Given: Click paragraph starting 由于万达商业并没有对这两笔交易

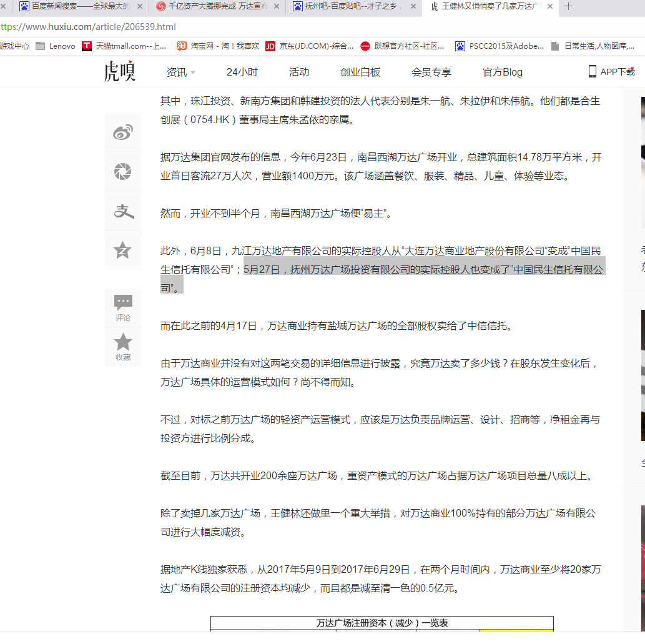Looking at the screenshot, I should tap(380, 372).
